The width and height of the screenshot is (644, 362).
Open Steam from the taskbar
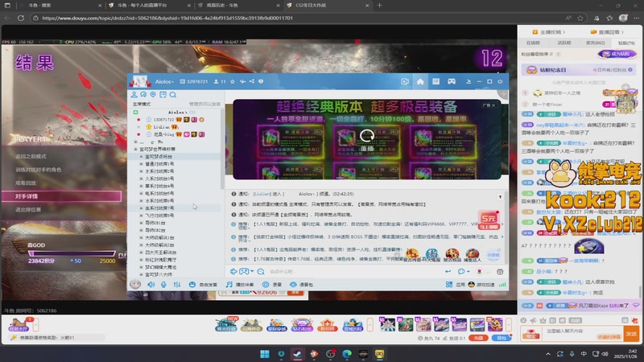pos(297,354)
